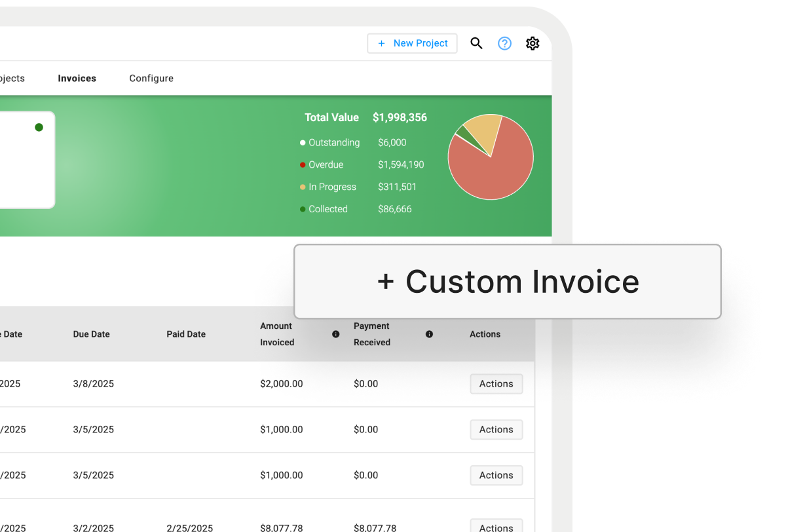Screen dimensions: 786x532
Task: Click the small green Collected pie slice
Action: [465, 134]
